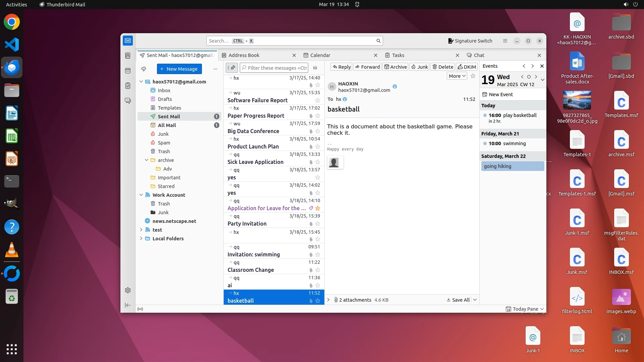Screen dimensions: 644x362
Task: Open Tasks space in the sidebar
Action: [128, 86]
